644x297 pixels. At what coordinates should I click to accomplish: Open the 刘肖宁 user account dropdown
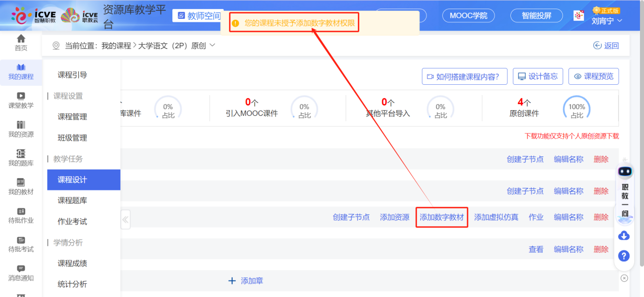(x=607, y=21)
